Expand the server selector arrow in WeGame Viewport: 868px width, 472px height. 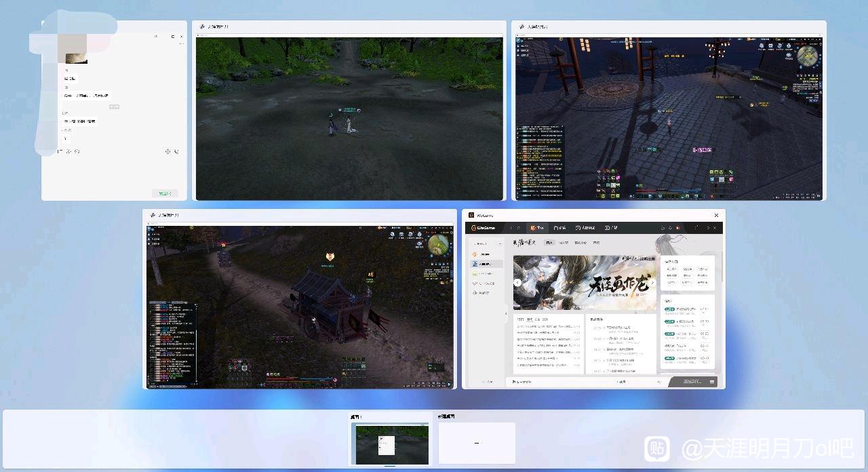point(658,382)
